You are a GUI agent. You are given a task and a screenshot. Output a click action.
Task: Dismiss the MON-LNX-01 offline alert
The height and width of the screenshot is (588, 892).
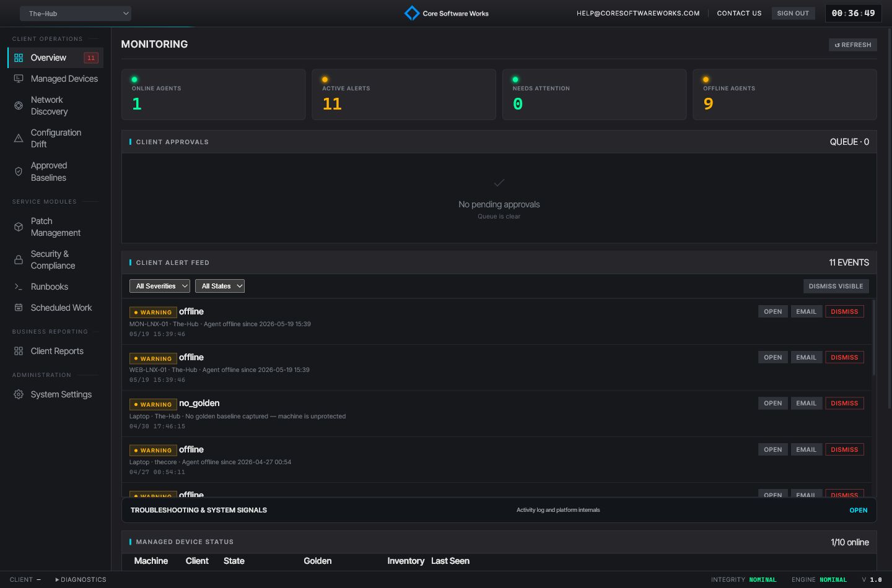(844, 311)
